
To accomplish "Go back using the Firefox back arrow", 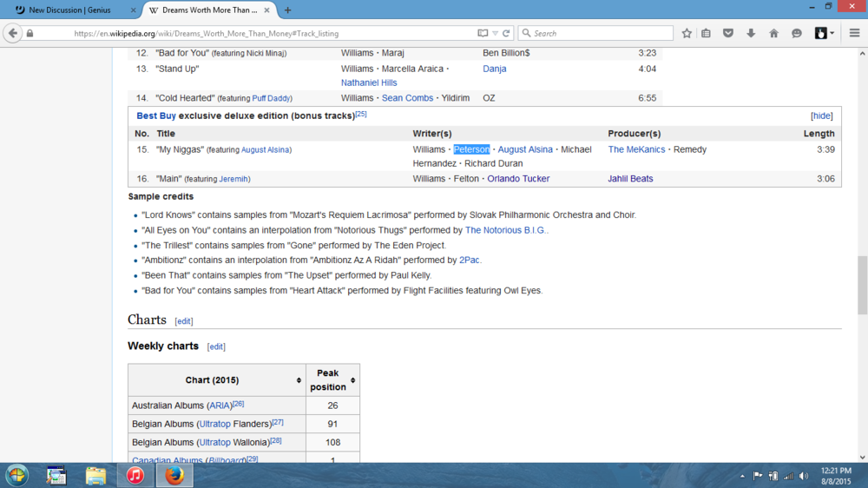I will (13, 33).
